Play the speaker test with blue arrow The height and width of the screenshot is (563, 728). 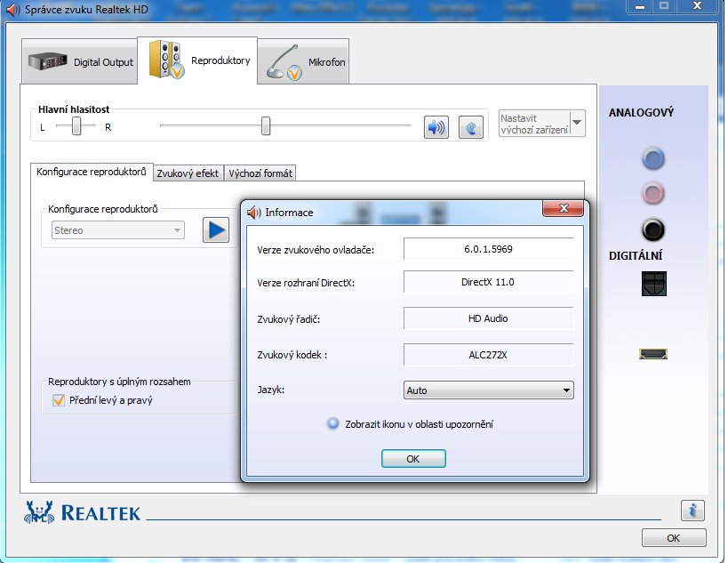215,230
